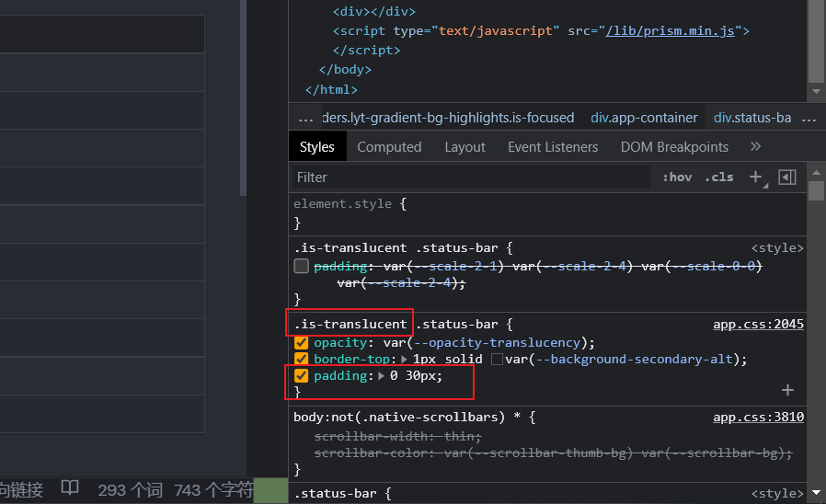The width and height of the screenshot is (826, 504).
Task: Expand the border-top shorthand triangle
Action: point(404,360)
